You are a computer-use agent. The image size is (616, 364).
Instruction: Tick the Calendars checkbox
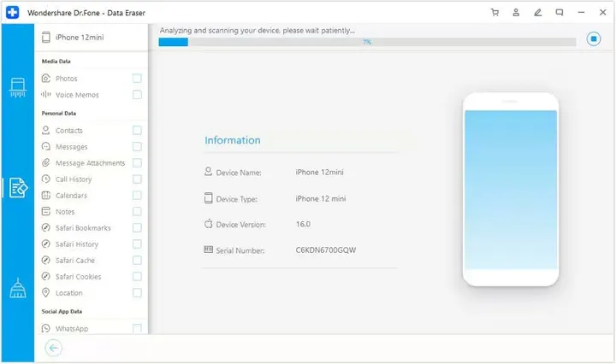tap(137, 196)
